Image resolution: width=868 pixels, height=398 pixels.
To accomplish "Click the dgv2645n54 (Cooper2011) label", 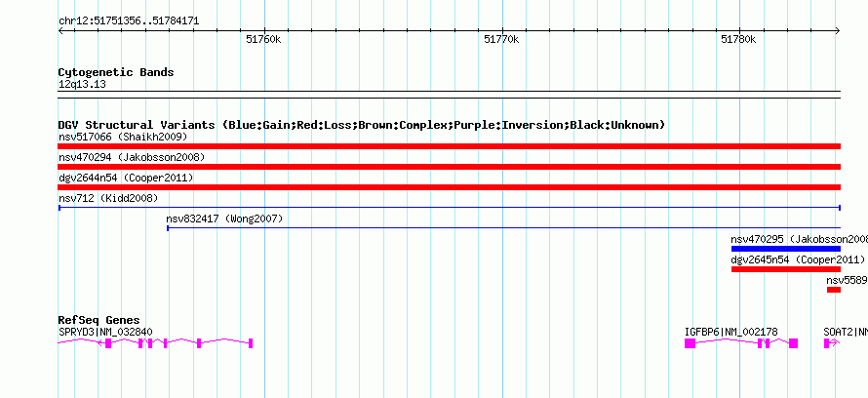I will pyautogui.click(x=798, y=259).
